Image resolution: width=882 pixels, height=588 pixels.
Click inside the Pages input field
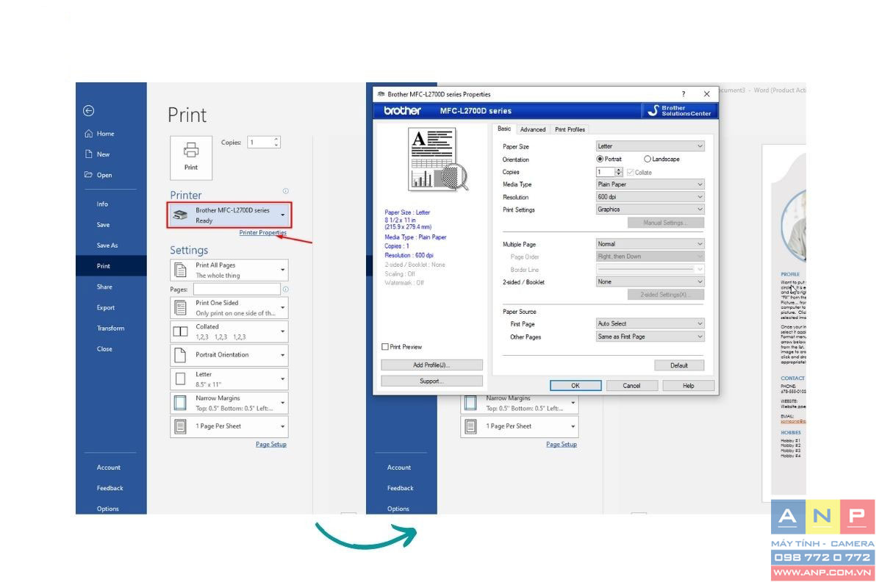(237, 290)
